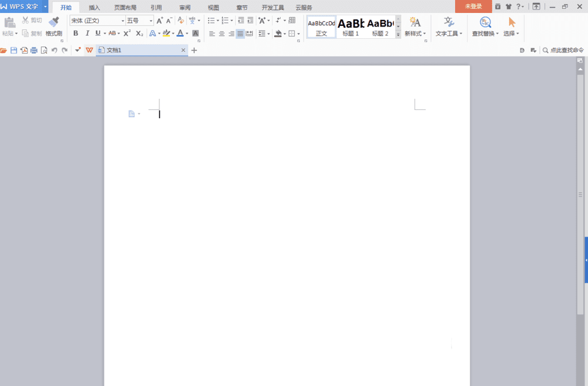Click the font color A swatch
This screenshot has width=588, height=386.
pyautogui.click(x=181, y=34)
